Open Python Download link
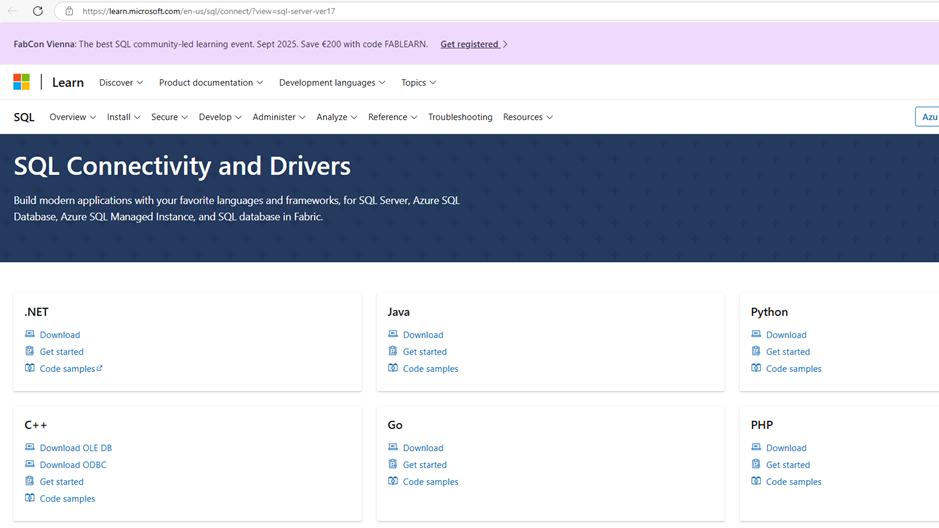 786,335
